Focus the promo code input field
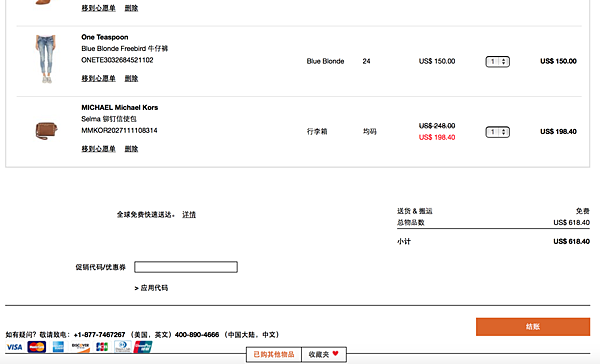This screenshot has height=364, width=600. 186,267
